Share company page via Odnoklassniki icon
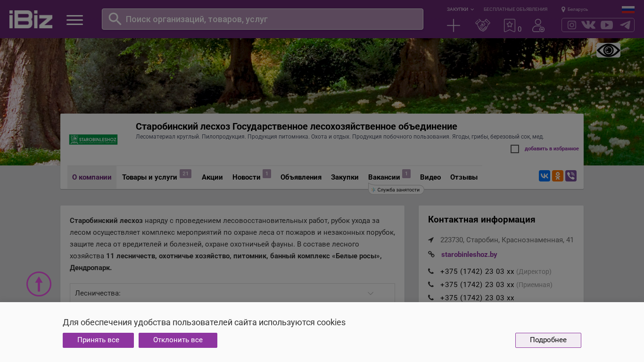644x362 pixels. [x=558, y=176]
